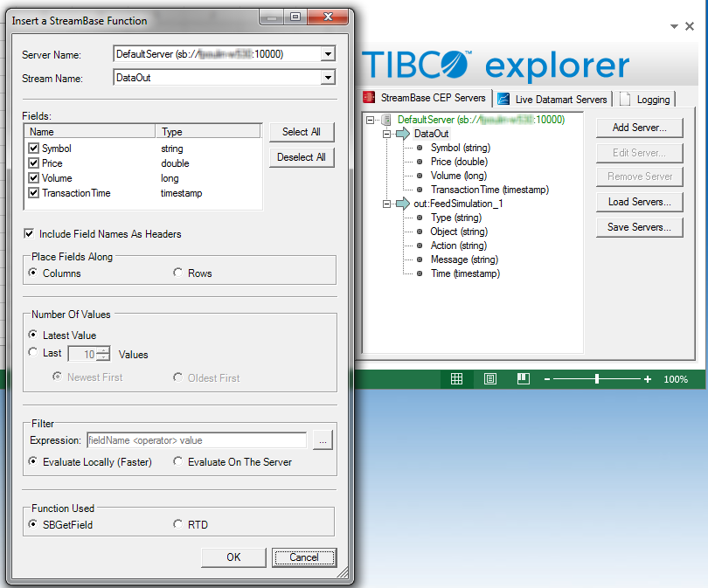Select the Columns radio button

pos(33,273)
